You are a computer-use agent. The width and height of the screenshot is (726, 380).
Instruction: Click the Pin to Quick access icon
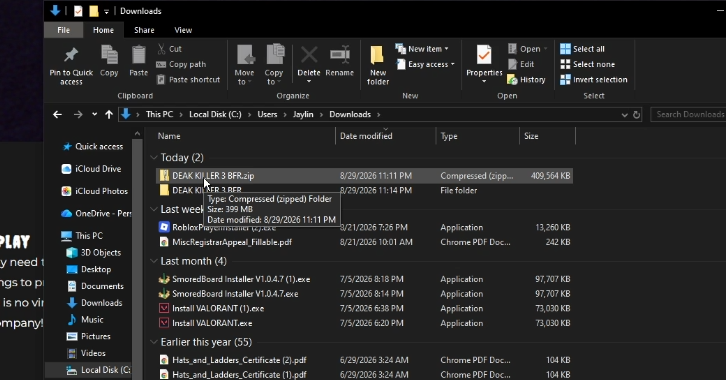pyautogui.click(x=71, y=55)
